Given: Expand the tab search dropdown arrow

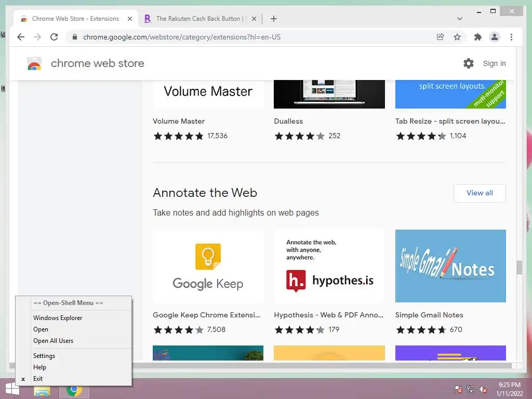Looking at the screenshot, I should point(460,19).
